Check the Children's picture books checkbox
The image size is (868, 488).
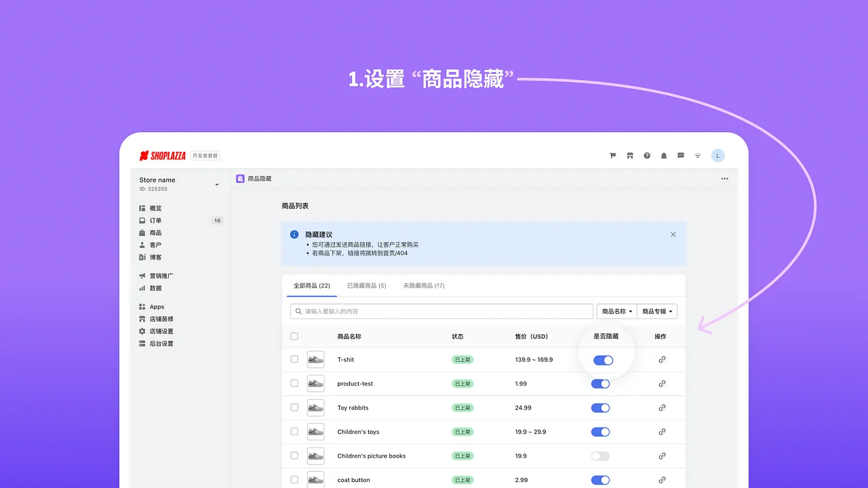294,455
